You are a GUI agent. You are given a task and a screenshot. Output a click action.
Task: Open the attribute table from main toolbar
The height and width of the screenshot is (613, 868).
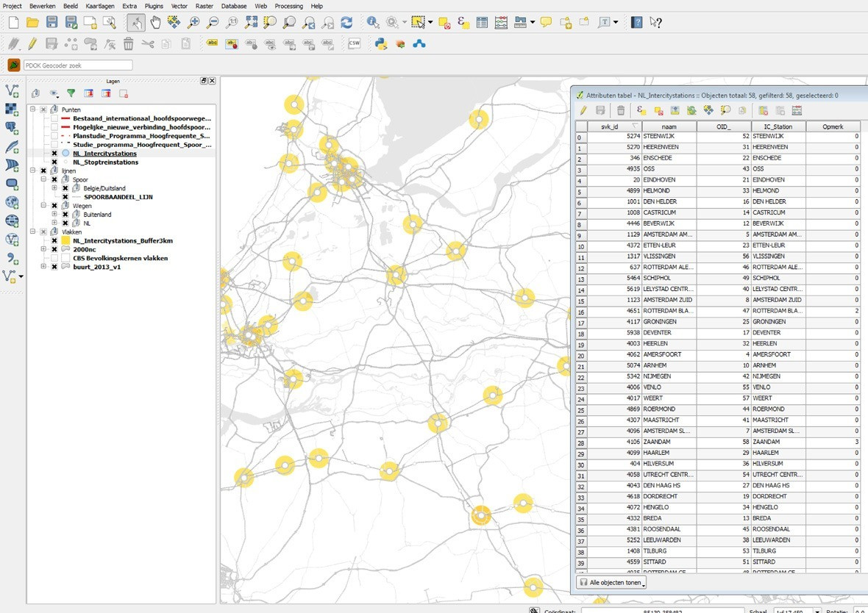[x=482, y=23]
